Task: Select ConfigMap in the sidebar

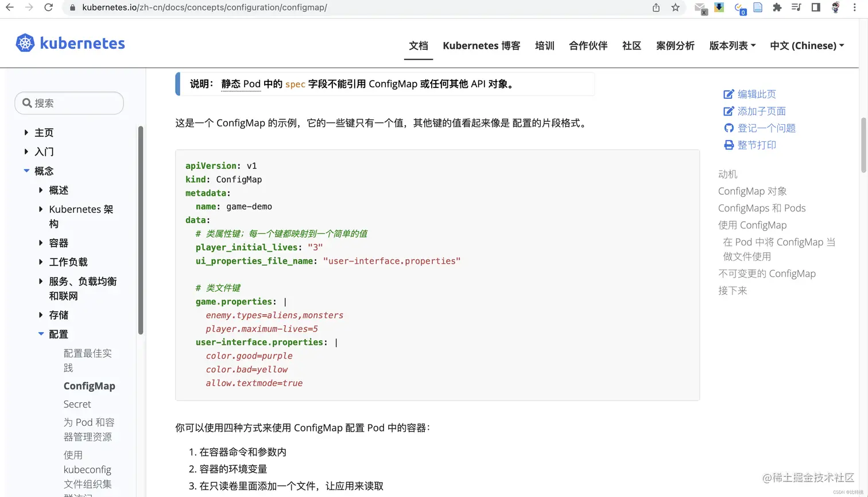Action: click(90, 386)
